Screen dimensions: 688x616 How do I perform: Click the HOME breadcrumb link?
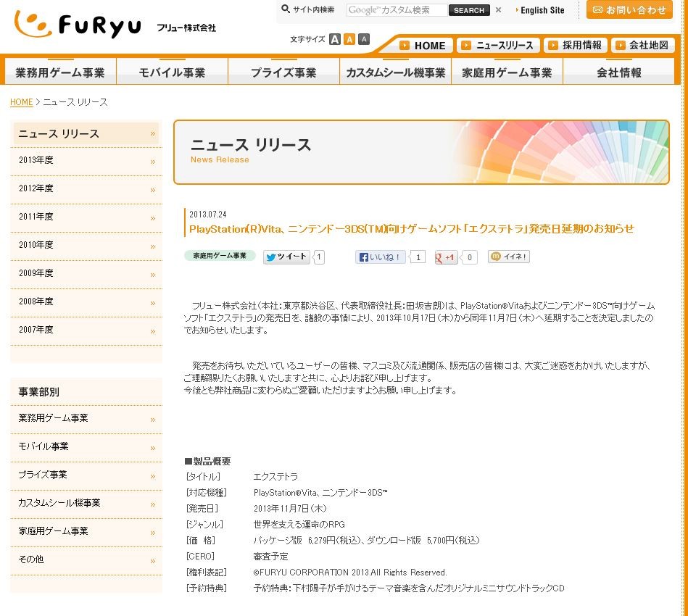tap(22, 102)
